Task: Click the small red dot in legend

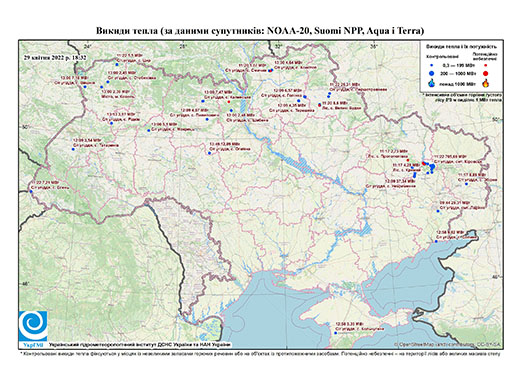Action: click(486, 66)
